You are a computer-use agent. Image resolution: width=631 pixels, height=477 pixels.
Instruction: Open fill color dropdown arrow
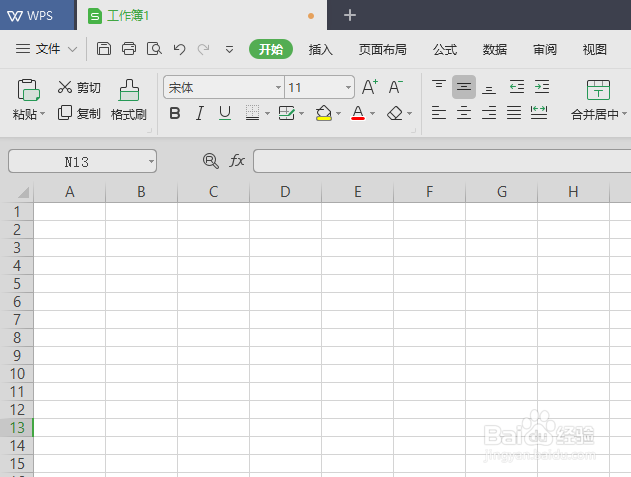click(x=338, y=114)
